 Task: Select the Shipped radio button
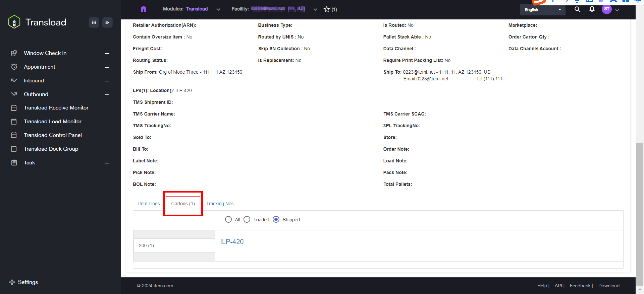pyautogui.click(x=276, y=220)
